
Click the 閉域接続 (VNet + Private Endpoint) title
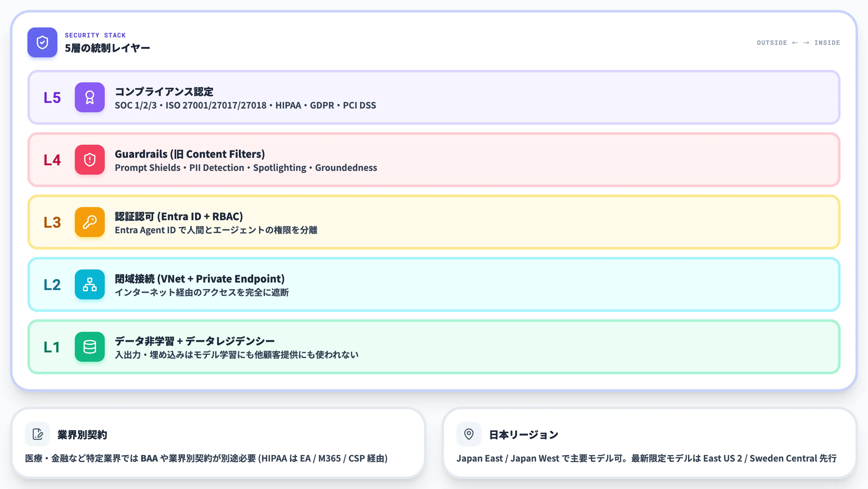click(200, 279)
